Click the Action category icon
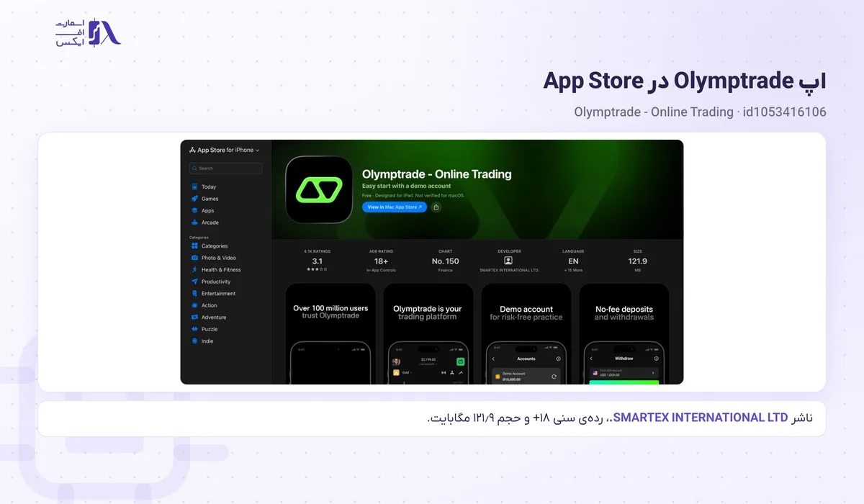This screenshot has height=504, width=864. [x=194, y=305]
